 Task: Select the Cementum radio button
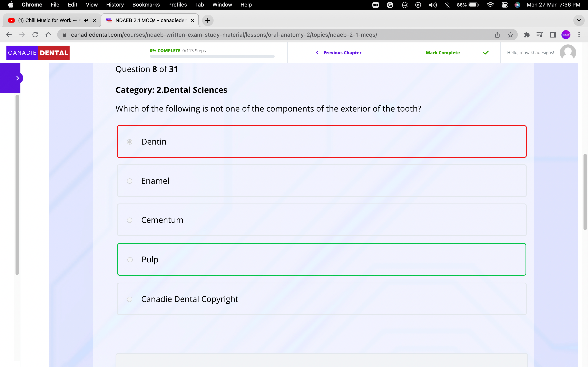coord(129,220)
